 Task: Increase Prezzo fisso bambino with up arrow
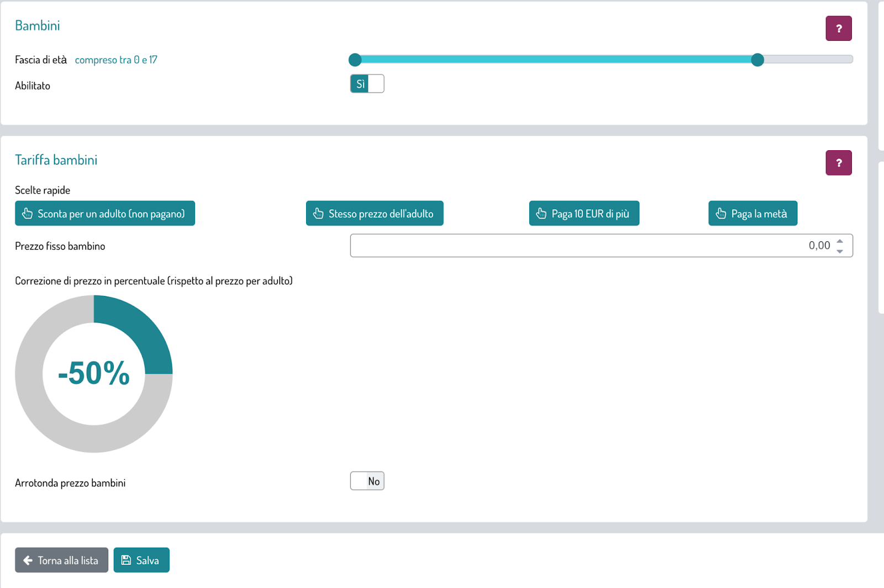pos(840,241)
